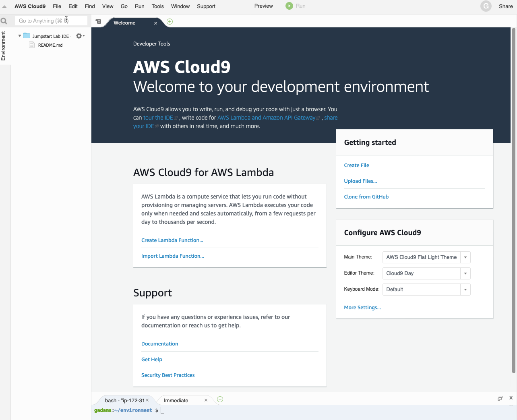This screenshot has height=420, width=517.
Task: Open the Window menu
Action: pos(180,6)
